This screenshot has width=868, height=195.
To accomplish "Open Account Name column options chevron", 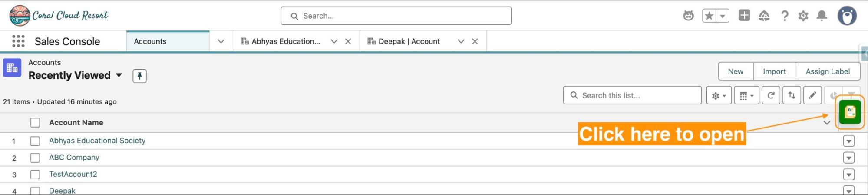I will (x=827, y=123).
